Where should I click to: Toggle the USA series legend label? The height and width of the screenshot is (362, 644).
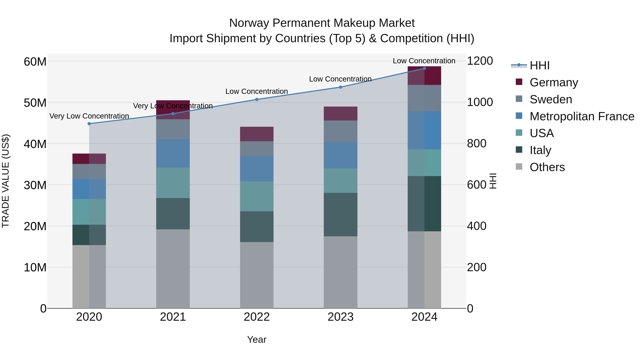pos(542,133)
